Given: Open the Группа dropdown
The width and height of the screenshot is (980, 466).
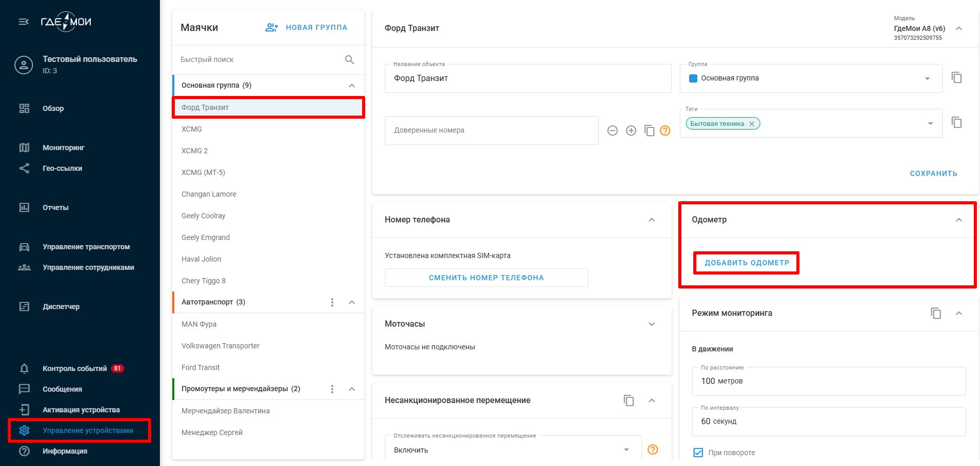Looking at the screenshot, I should click(x=927, y=78).
